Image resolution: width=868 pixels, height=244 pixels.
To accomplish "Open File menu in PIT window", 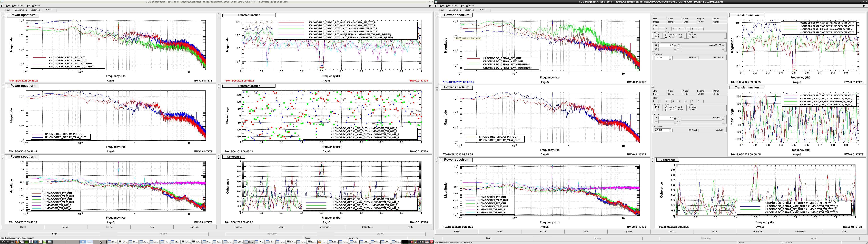I will pos(2,6).
